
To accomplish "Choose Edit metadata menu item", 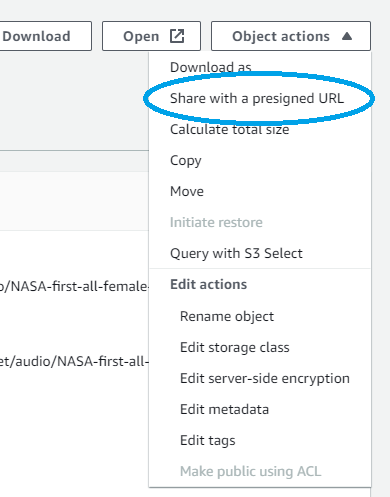I will 224,409.
